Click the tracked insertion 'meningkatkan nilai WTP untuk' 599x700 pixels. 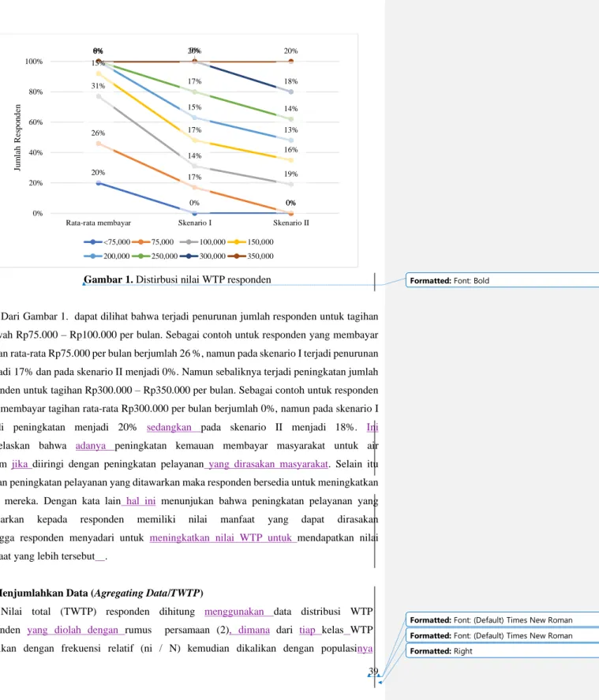pyautogui.click(x=220, y=538)
